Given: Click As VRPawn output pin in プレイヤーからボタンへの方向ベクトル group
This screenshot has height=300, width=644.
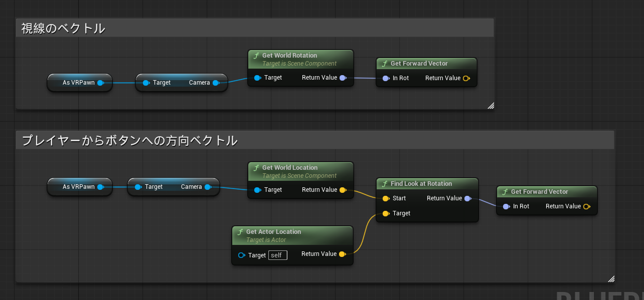Looking at the screenshot, I should pos(100,187).
